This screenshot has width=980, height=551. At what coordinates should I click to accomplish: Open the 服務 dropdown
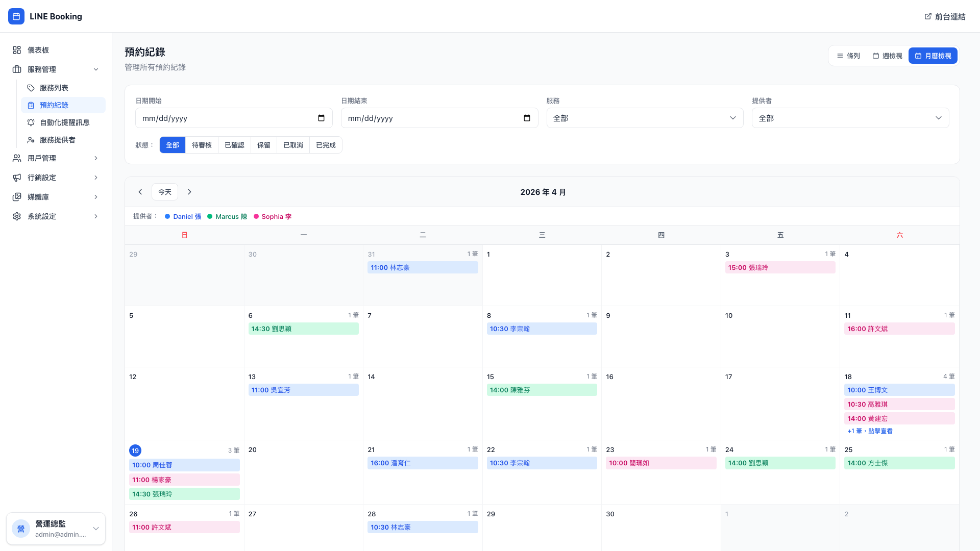point(645,118)
